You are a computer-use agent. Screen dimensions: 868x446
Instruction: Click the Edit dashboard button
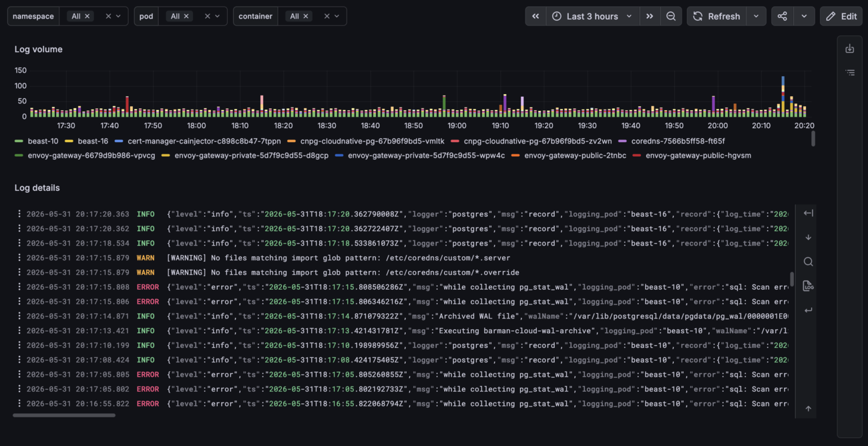(841, 16)
